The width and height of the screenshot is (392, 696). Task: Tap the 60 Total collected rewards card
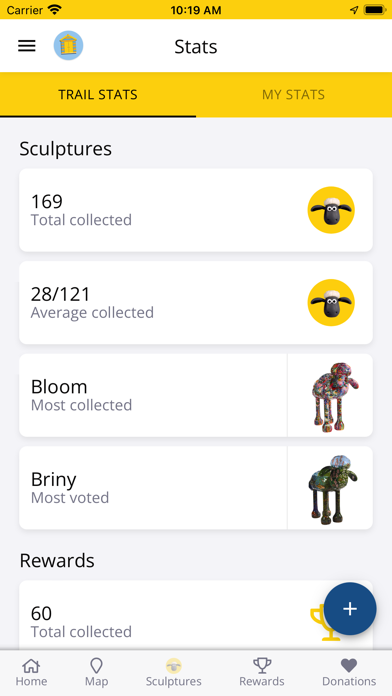coord(196,616)
